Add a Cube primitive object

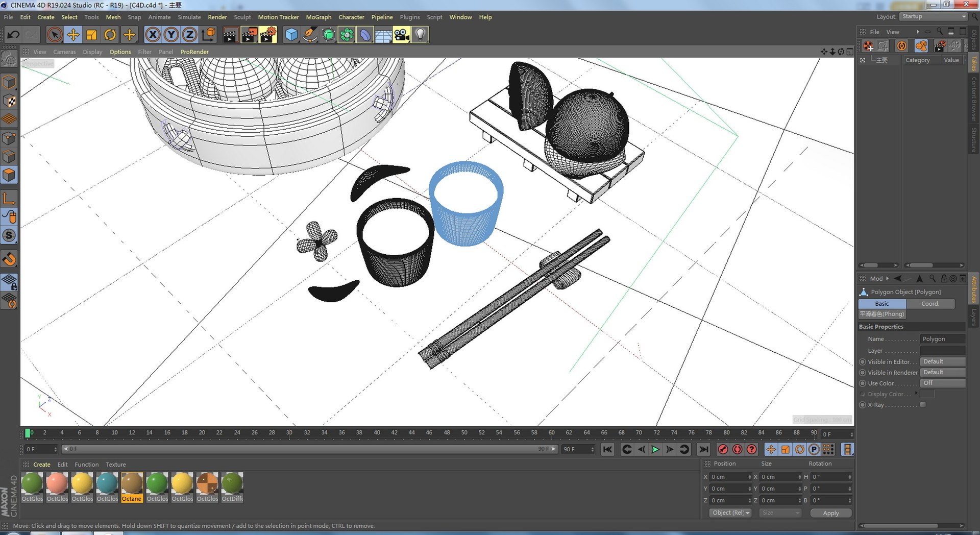(x=291, y=35)
